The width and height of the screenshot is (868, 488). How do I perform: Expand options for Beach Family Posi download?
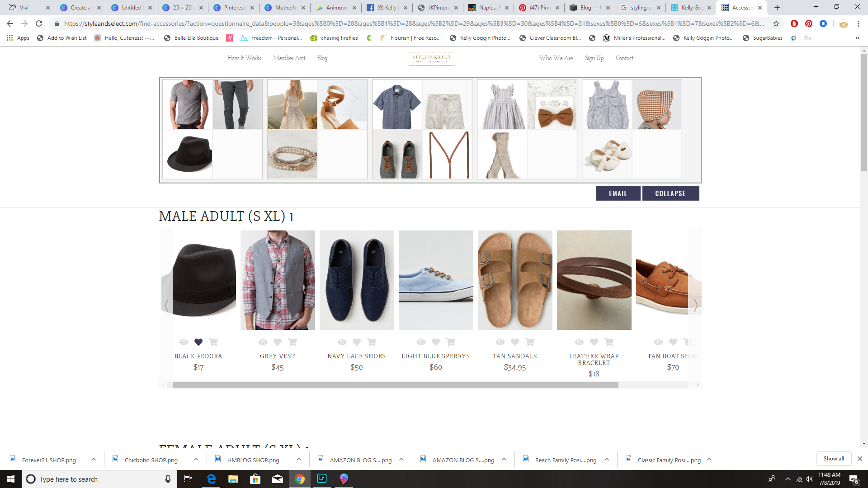(606, 460)
